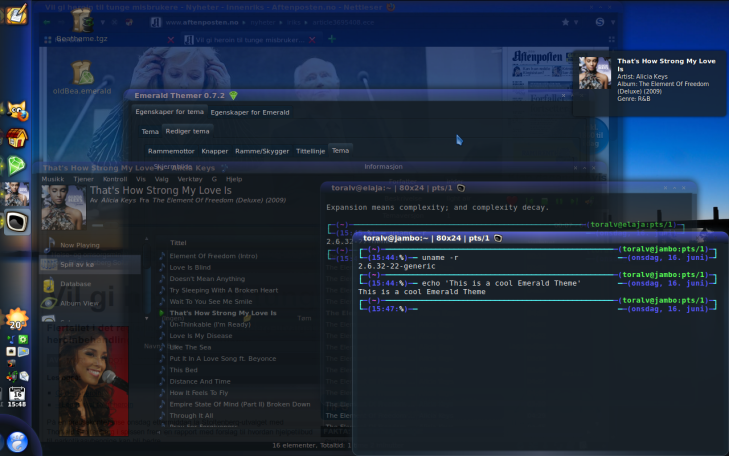Open the Rammemottor tab
729x456 pixels.
tap(171, 151)
